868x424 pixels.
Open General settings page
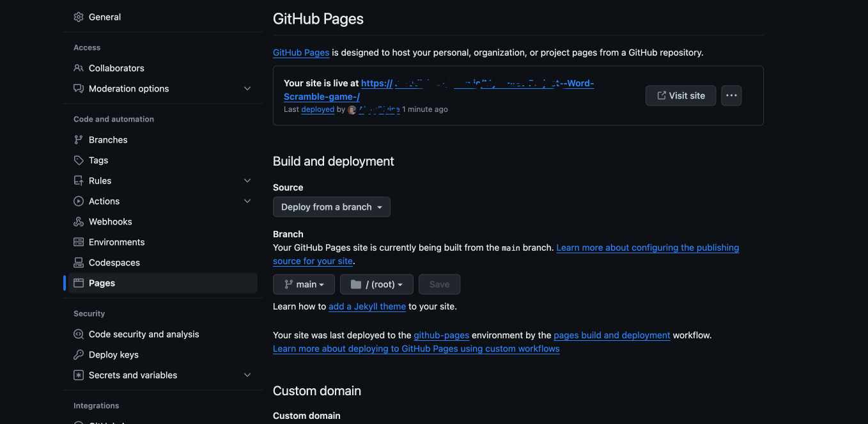coord(163,17)
